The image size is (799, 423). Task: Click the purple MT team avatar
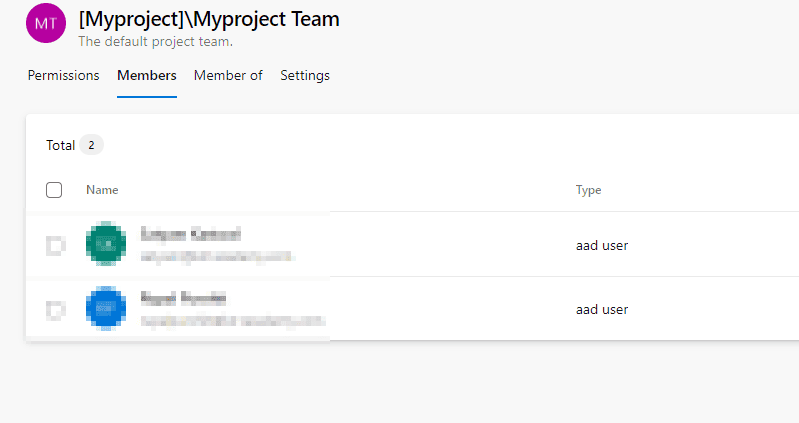click(x=46, y=23)
